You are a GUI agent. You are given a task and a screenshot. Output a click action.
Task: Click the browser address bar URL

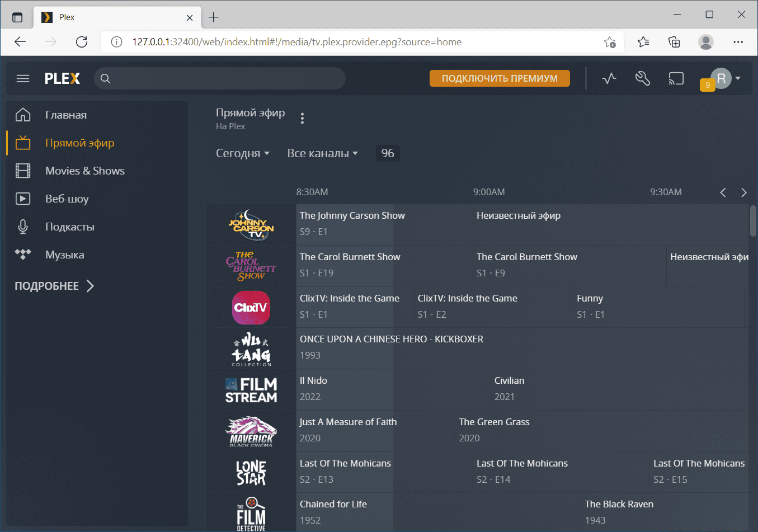[x=297, y=42]
